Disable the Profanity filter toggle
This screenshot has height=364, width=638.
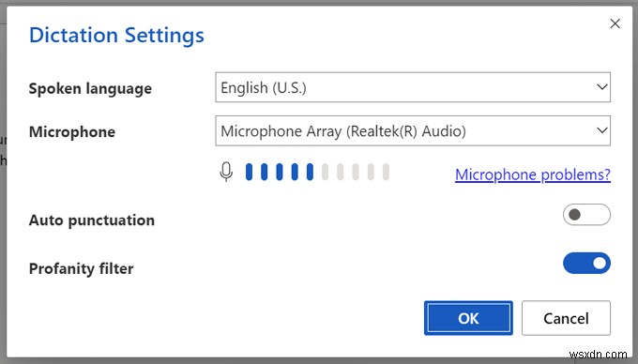pyautogui.click(x=586, y=263)
